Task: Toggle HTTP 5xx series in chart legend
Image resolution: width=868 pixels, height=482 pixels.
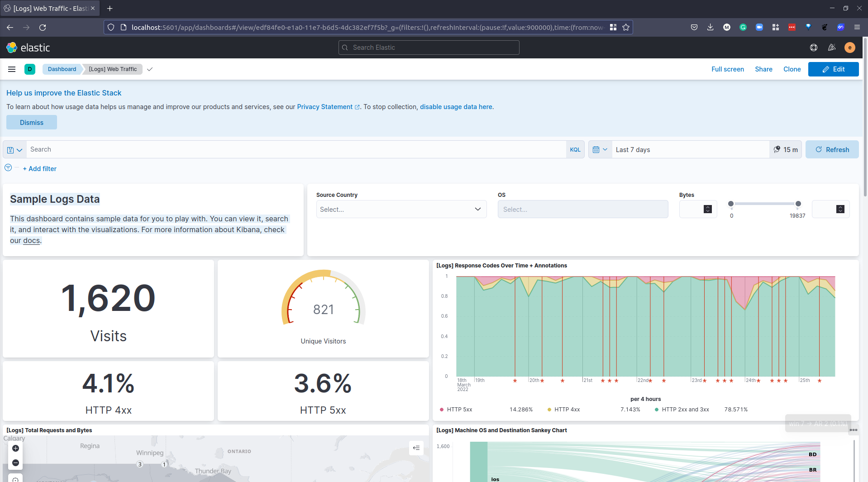Action: coord(459,410)
